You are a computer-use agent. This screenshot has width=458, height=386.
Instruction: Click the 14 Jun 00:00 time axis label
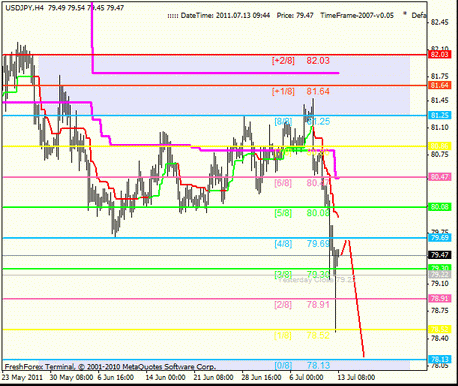point(165,377)
